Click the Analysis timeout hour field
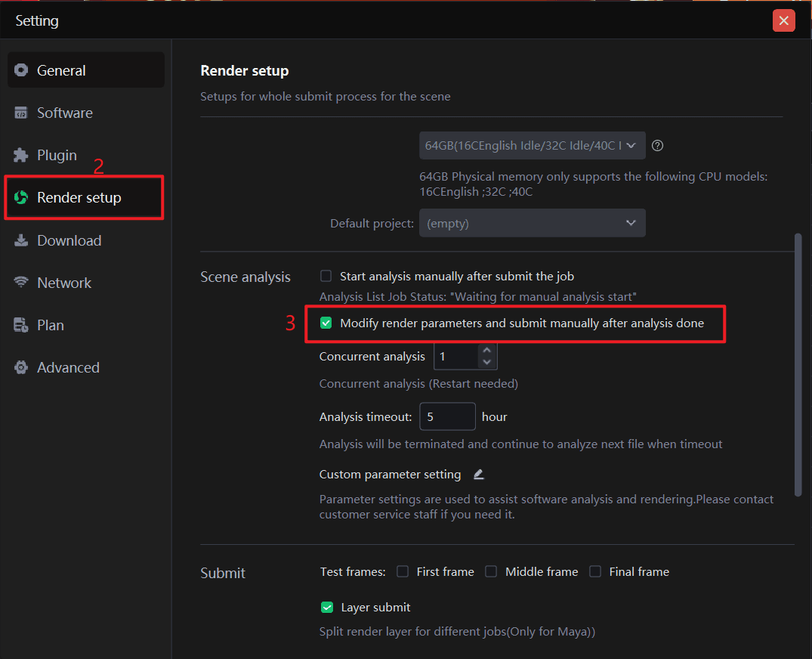 coord(447,416)
